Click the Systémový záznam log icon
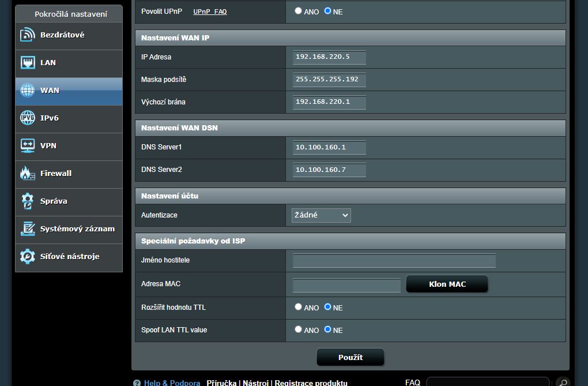 pos(28,229)
